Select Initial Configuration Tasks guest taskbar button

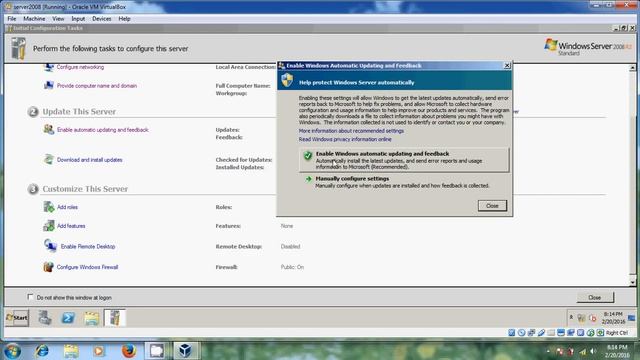pos(115,318)
